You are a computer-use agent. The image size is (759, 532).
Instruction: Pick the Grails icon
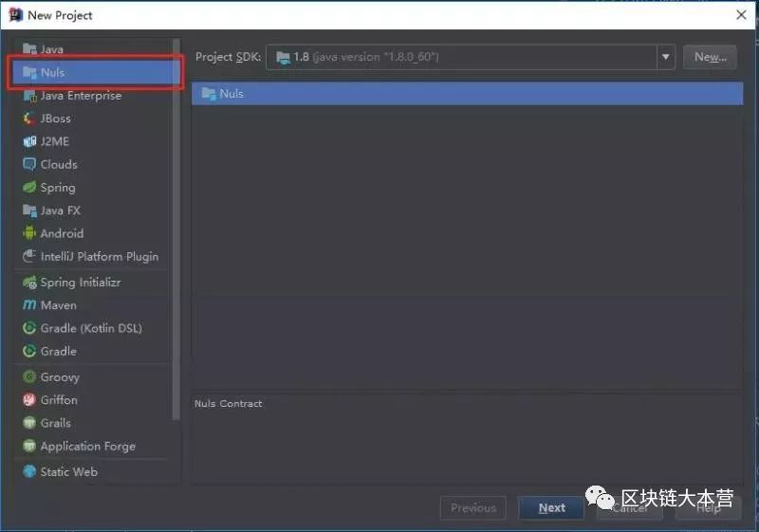click(x=29, y=423)
